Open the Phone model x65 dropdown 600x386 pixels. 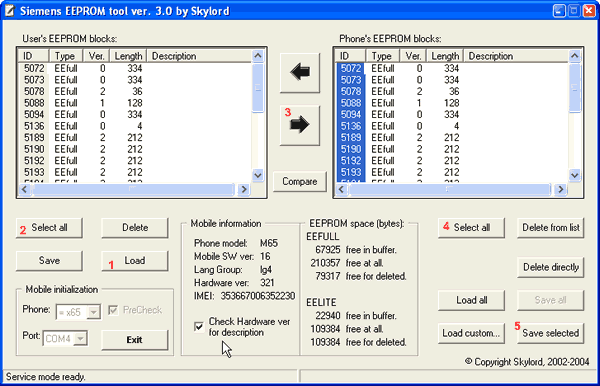click(x=94, y=313)
